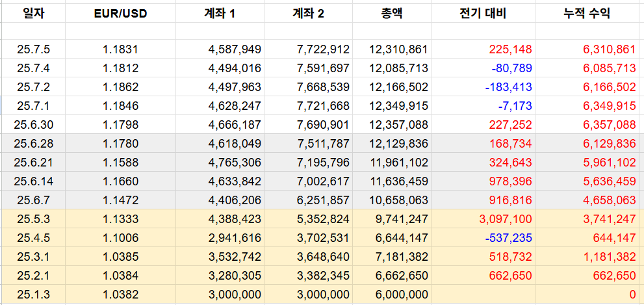Click the 계좌 2 value 7,511,787
This screenshot has width=644, height=305.
308,144
